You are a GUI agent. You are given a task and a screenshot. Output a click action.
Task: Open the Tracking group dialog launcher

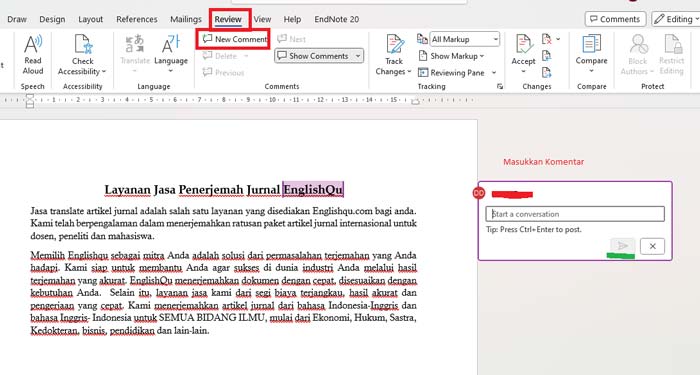point(500,87)
